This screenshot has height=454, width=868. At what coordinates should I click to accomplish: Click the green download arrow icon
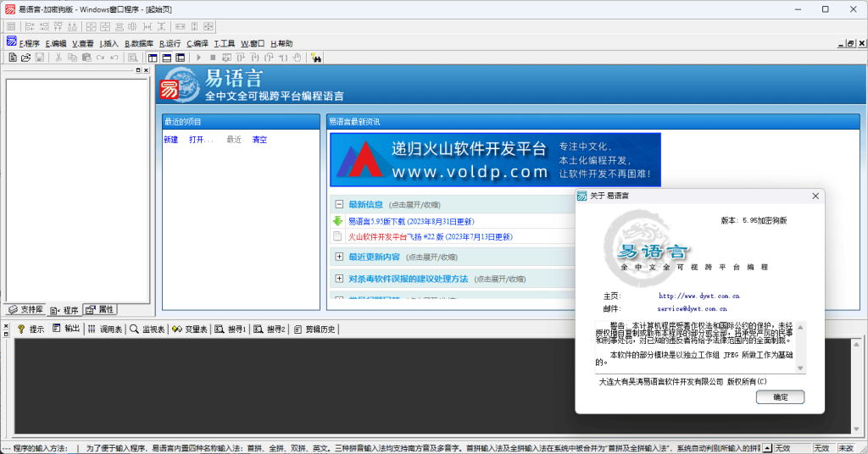coord(337,220)
